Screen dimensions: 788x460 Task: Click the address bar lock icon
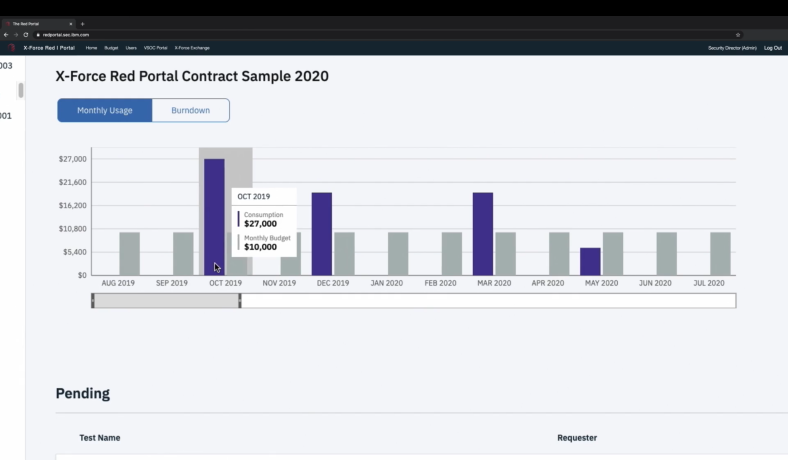pos(38,35)
